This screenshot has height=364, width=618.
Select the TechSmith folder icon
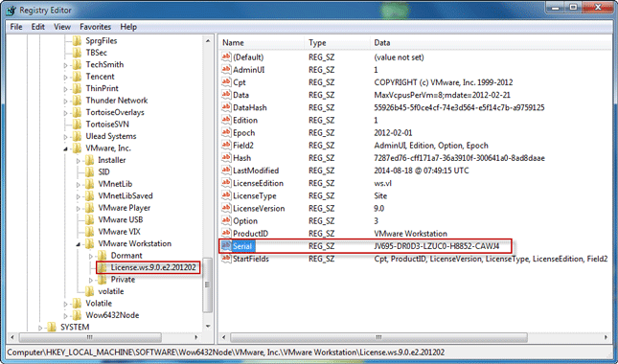coord(78,64)
